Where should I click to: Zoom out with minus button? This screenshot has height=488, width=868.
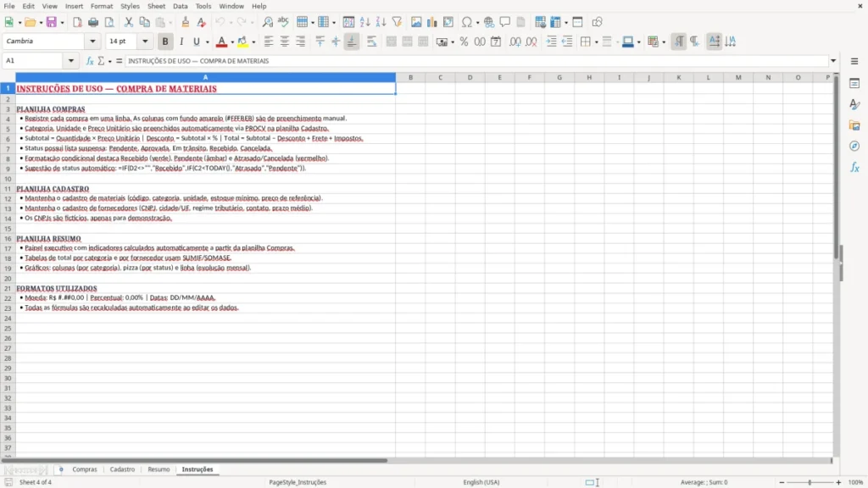782,482
